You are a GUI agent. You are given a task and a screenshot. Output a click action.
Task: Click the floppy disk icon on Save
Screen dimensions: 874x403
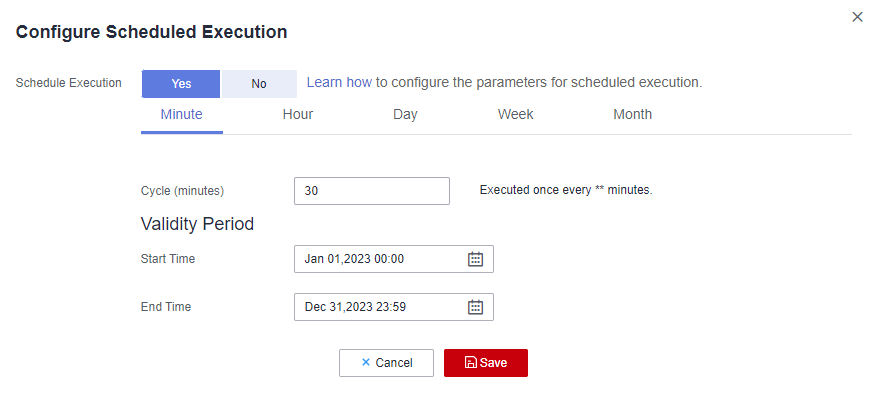[x=471, y=363]
